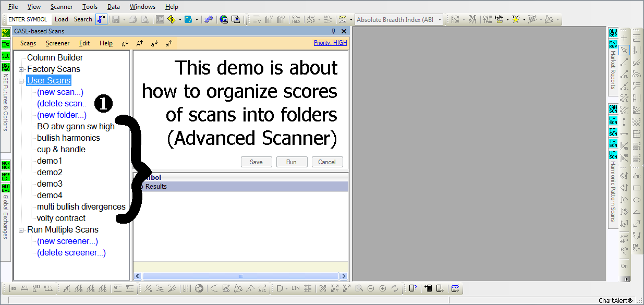
Task: Click the ADV REP report icon
Action: [x=613, y=33]
